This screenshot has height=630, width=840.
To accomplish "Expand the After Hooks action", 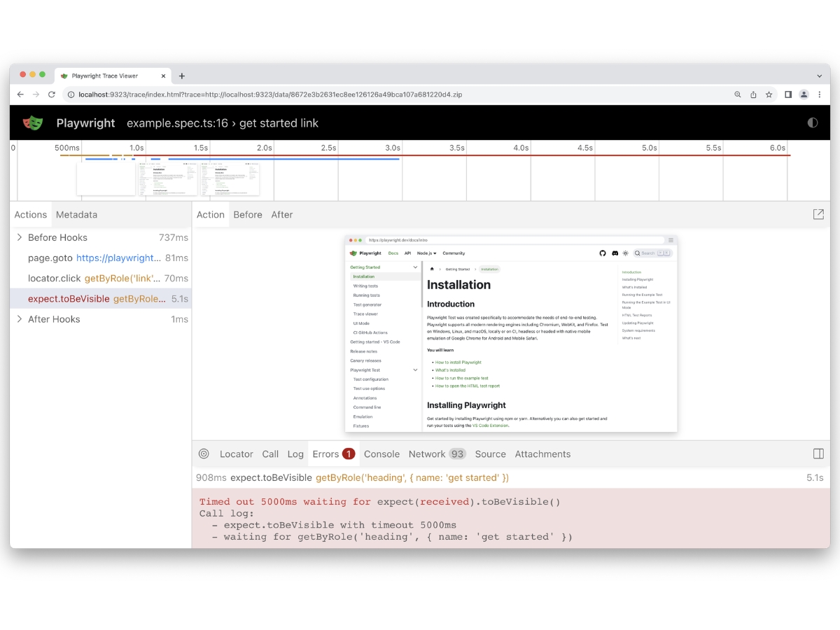I will click(20, 319).
